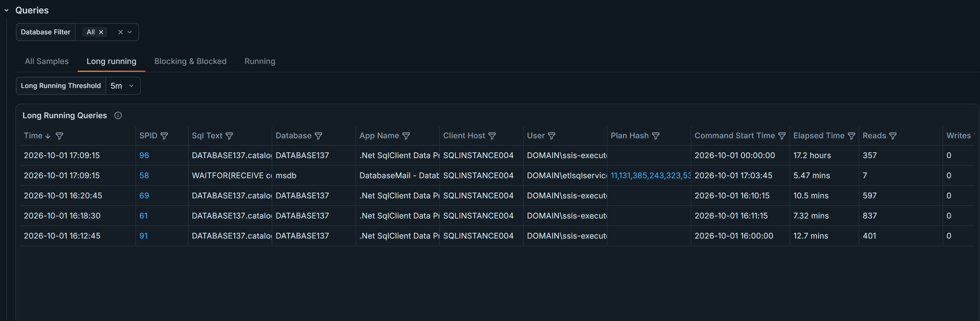
Task: Open SPID 91 link
Action: point(144,236)
